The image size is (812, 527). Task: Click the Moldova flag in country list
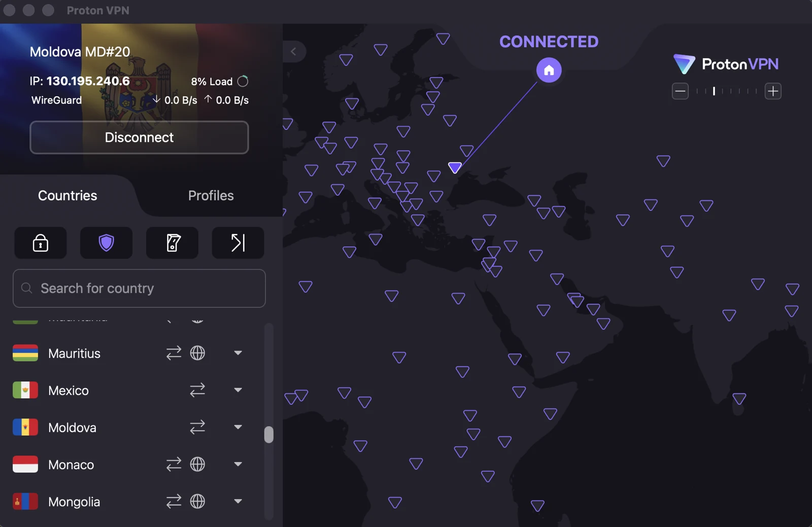coord(25,427)
